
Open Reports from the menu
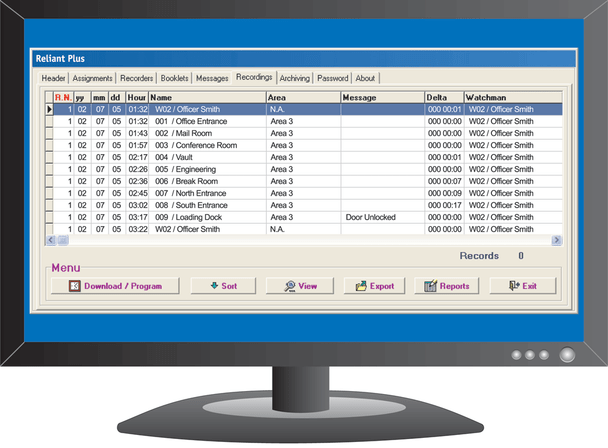[447, 286]
